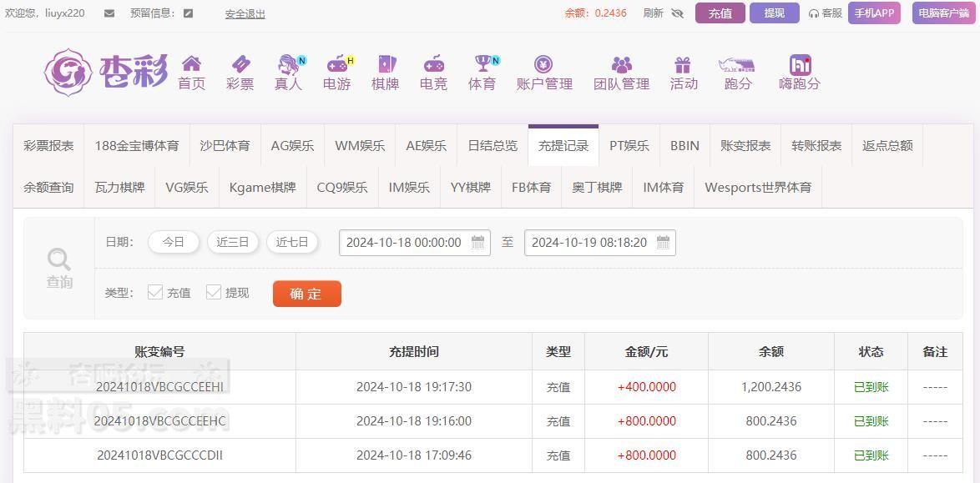980x483 pixels.
Task: Open the mail envelope icon beside username
Action: pos(109,13)
